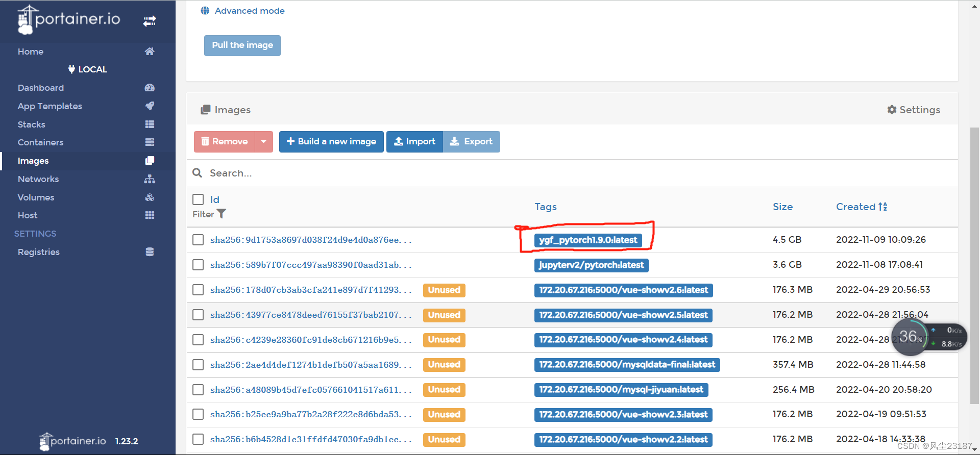Screen dimensions: 980x455
Task: Check the sha256:178d07cb3ab image row
Action: 198,290
